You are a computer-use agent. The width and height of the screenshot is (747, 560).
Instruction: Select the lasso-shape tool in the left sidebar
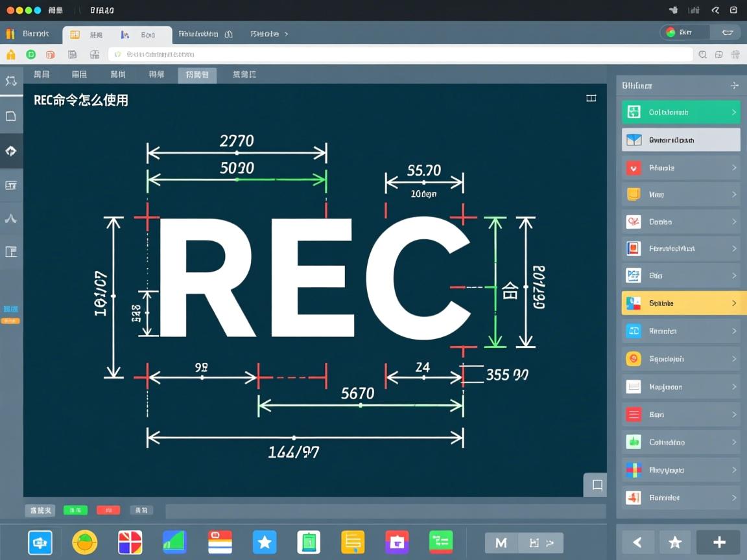10,81
